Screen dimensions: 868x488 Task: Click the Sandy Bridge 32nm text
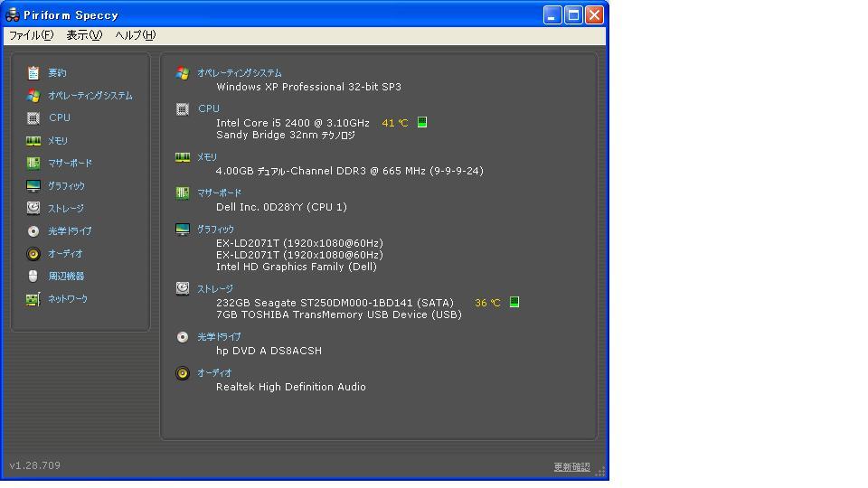point(286,135)
